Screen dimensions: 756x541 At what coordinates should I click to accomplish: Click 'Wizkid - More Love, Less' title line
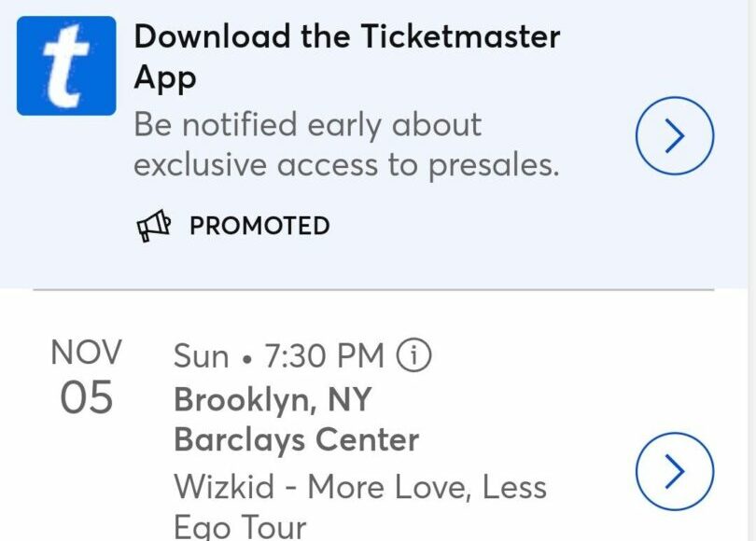[359, 487]
